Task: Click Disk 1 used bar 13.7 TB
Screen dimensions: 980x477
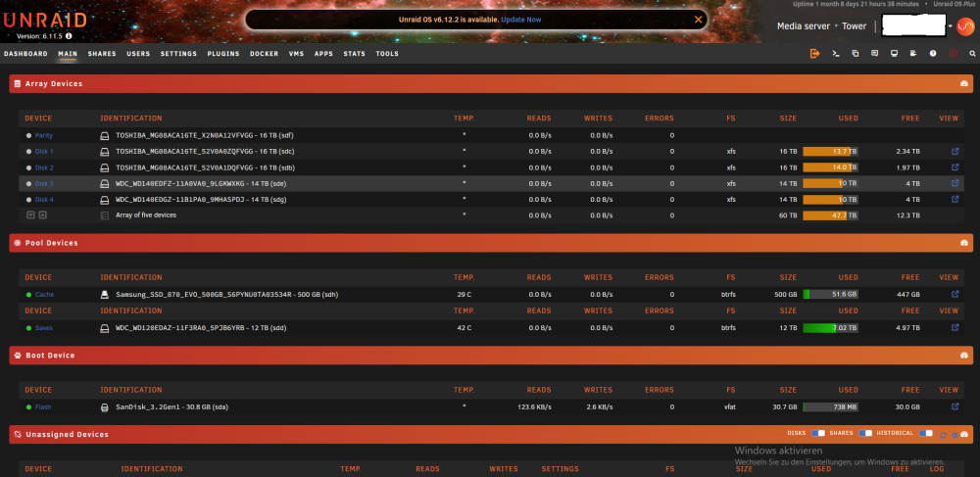Action: click(830, 151)
